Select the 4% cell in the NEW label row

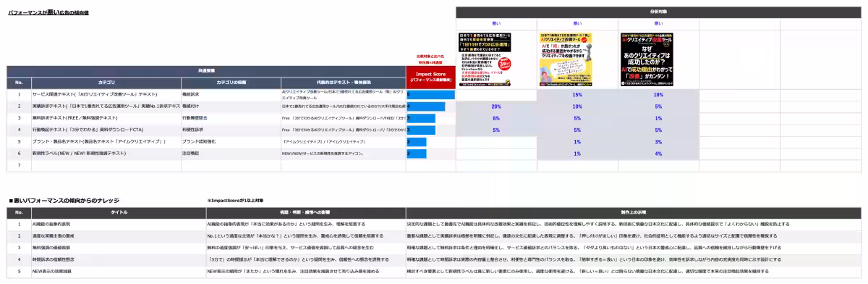658,154
